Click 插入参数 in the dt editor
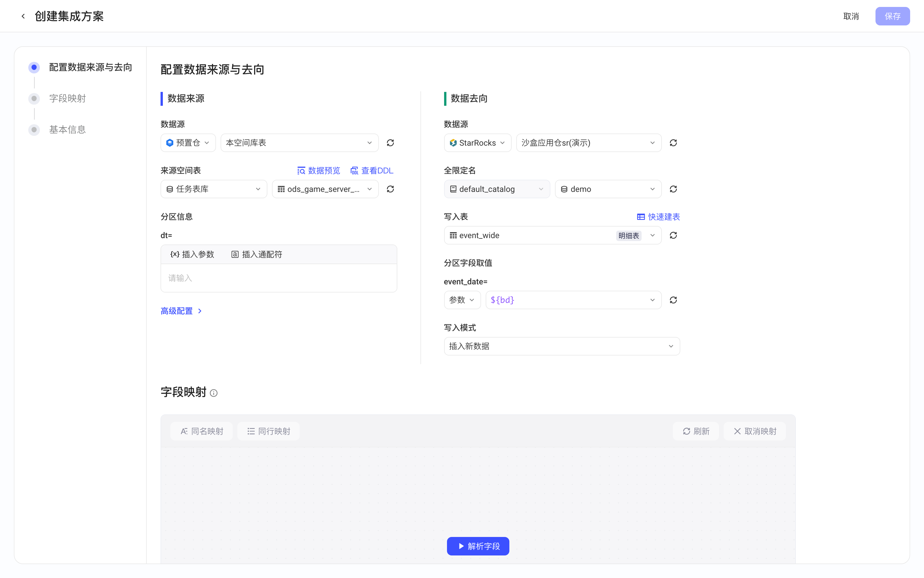This screenshot has height=578, width=924. 192,254
